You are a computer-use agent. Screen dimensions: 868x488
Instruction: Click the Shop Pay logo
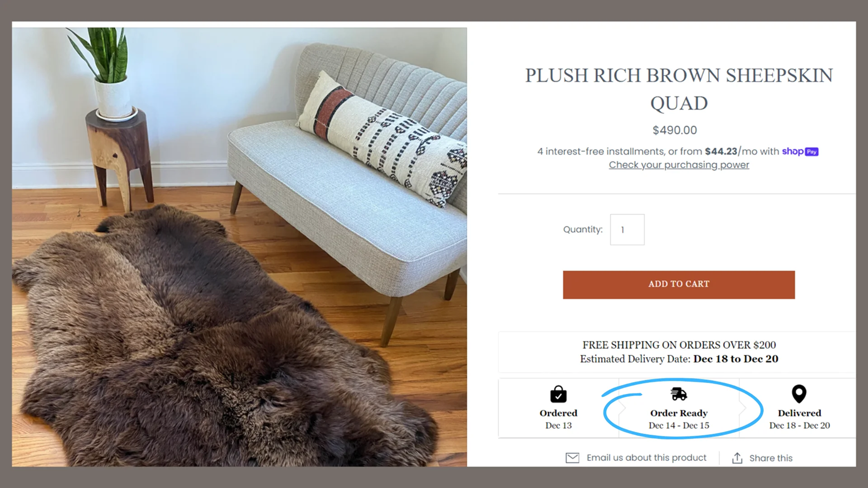pos(800,151)
